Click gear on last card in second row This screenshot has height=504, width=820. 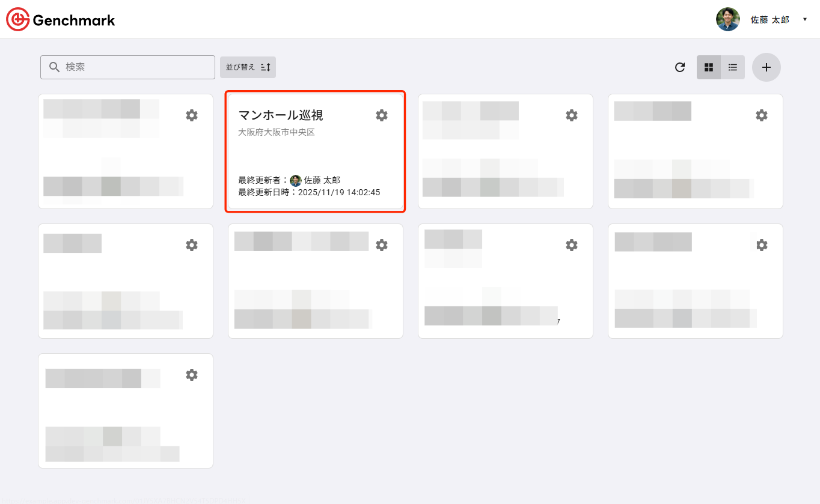click(x=762, y=245)
